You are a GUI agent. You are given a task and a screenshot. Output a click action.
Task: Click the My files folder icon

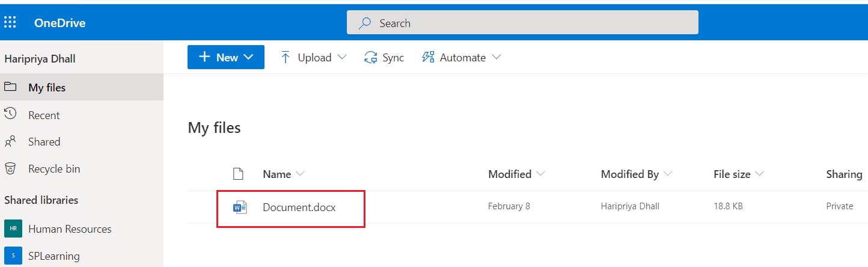(10, 87)
